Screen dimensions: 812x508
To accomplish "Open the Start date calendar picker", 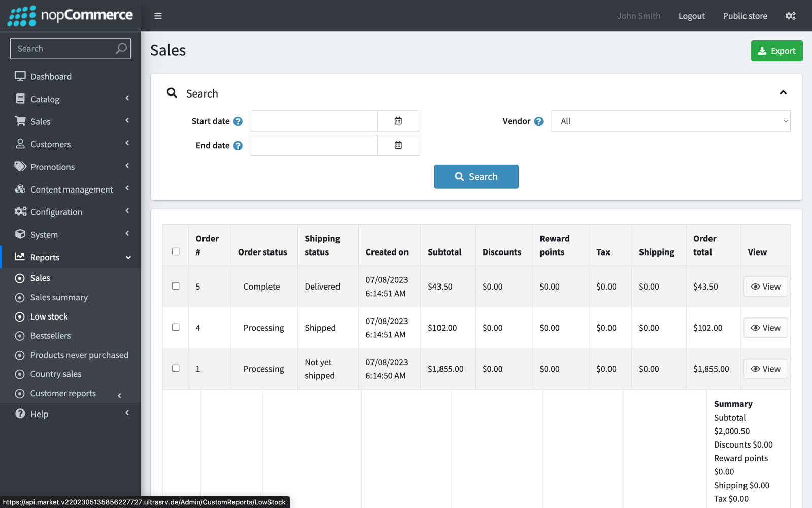I will [x=398, y=121].
